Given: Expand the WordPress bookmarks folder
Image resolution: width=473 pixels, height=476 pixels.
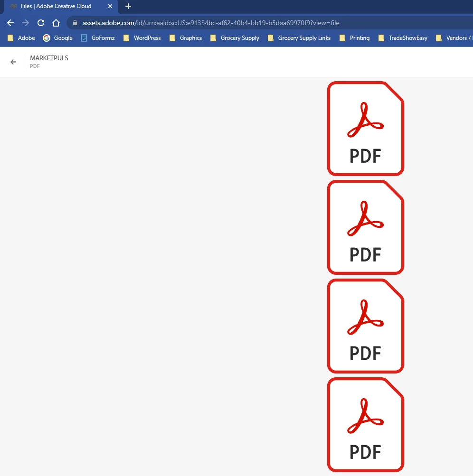Looking at the screenshot, I should pyautogui.click(x=142, y=38).
